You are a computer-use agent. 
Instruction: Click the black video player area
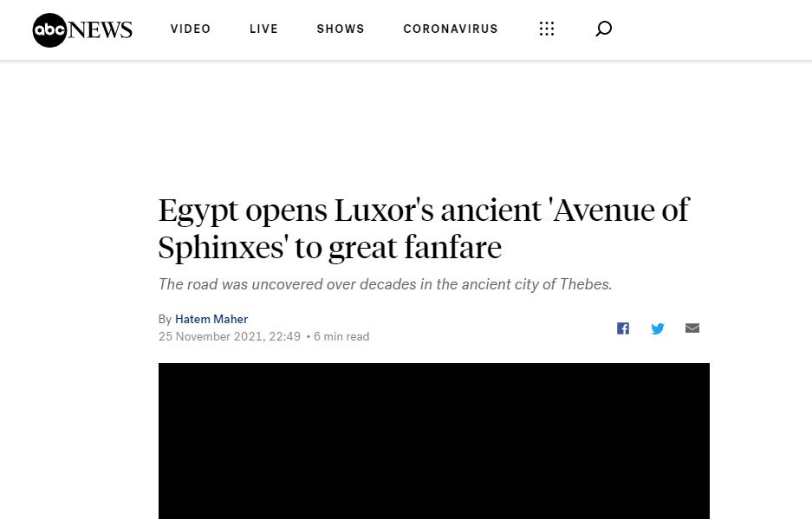pyautogui.click(x=434, y=441)
